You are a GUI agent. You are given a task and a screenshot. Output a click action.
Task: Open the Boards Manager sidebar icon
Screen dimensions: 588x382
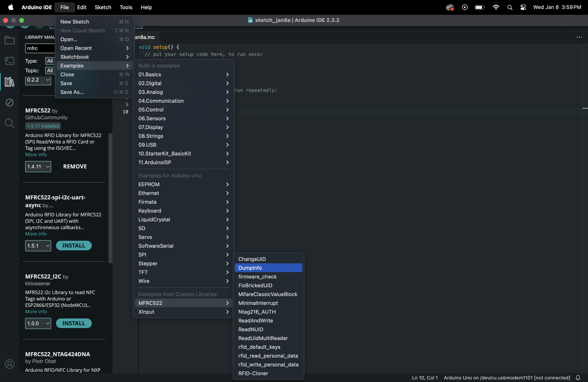pyautogui.click(x=10, y=61)
